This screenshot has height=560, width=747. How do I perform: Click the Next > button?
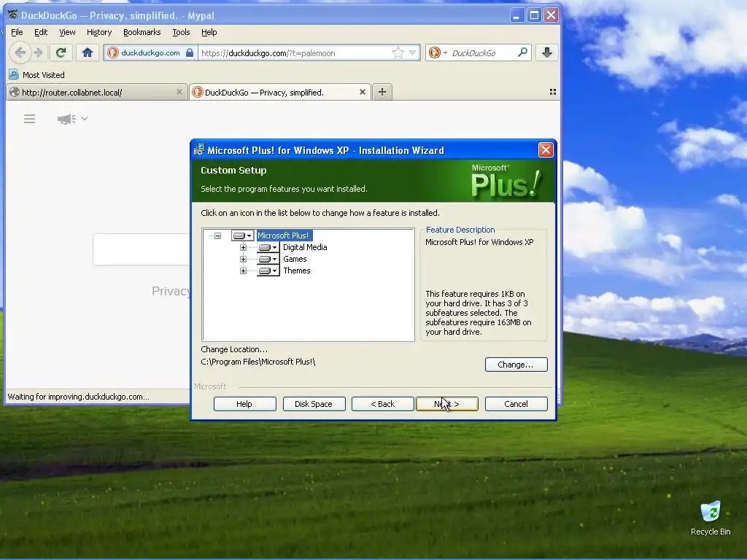(447, 404)
